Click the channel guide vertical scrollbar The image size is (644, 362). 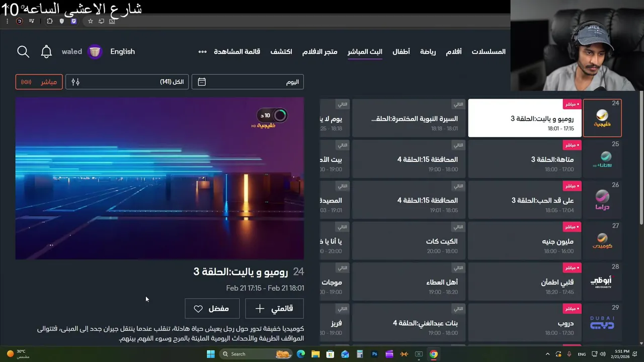pos(641,158)
